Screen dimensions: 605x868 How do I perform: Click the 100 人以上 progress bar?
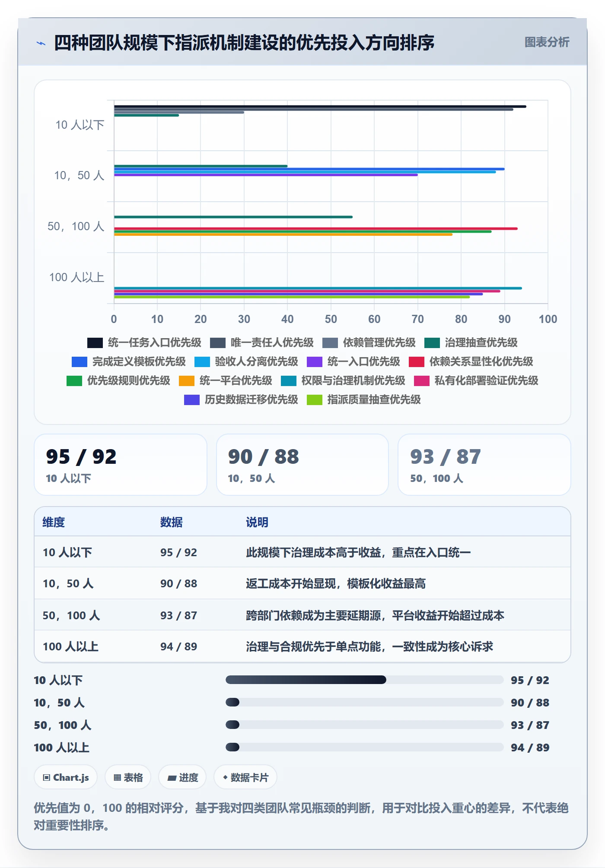(x=365, y=748)
